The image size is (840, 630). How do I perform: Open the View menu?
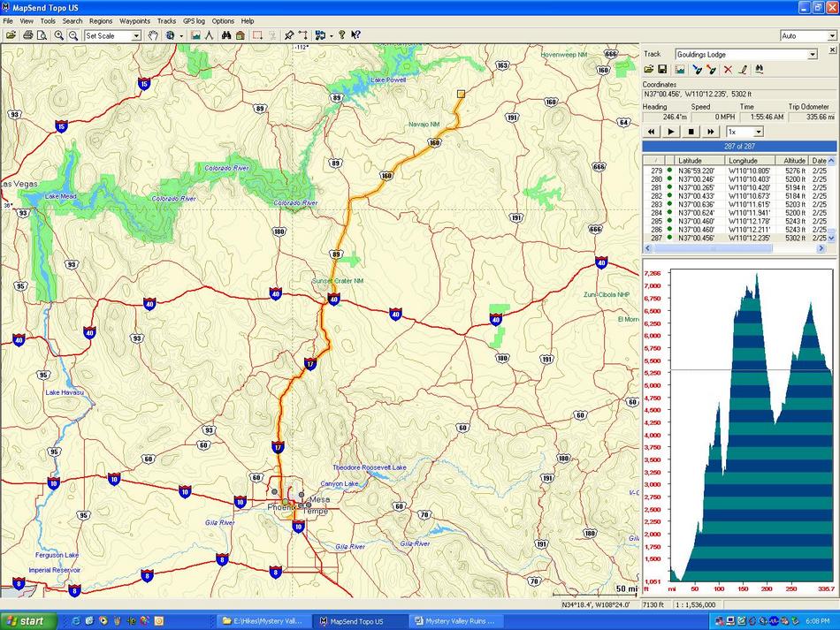tap(27, 21)
